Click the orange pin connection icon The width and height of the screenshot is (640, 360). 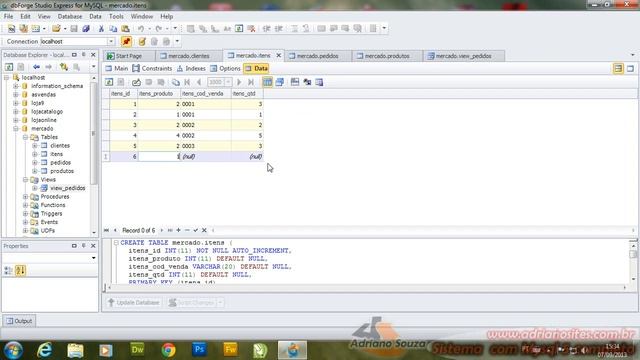pos(126,41)
